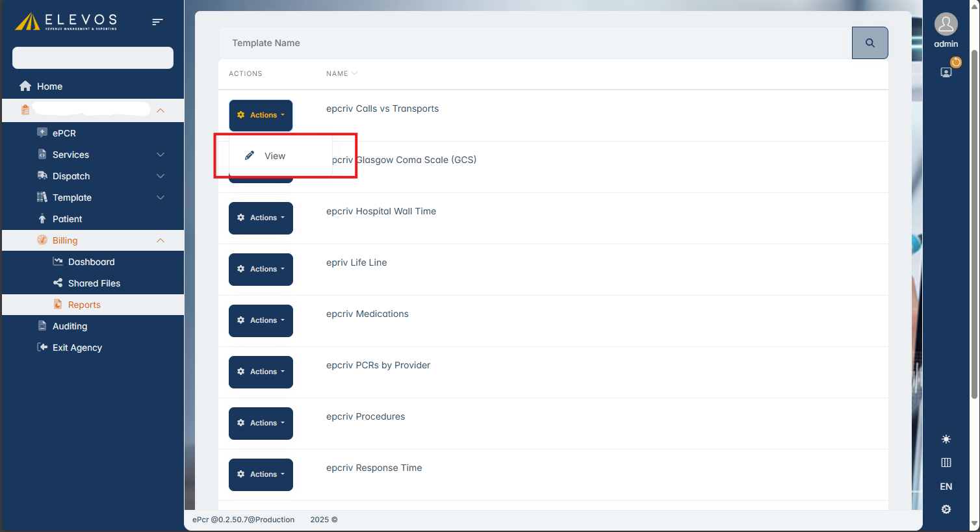Click the Elevos logo
Image resolution: width=980 pixels, height=532 pixels.
66,21
